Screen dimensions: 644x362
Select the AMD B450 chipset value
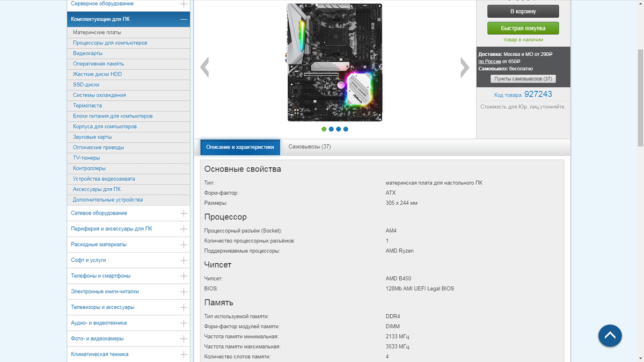pos(399,279)
